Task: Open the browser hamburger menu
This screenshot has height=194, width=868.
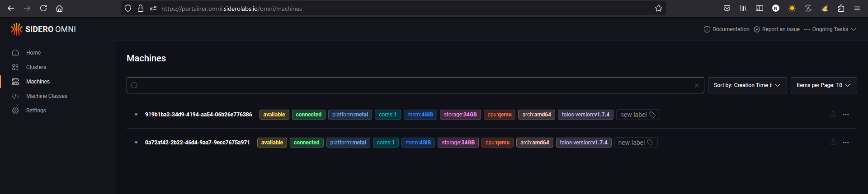Action: [857, 8]
